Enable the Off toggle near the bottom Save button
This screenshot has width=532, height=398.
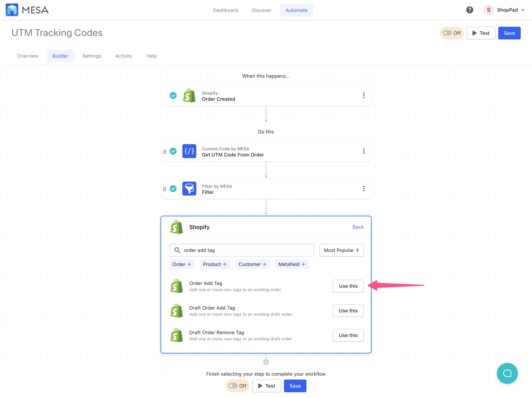[x=233, y=386]
